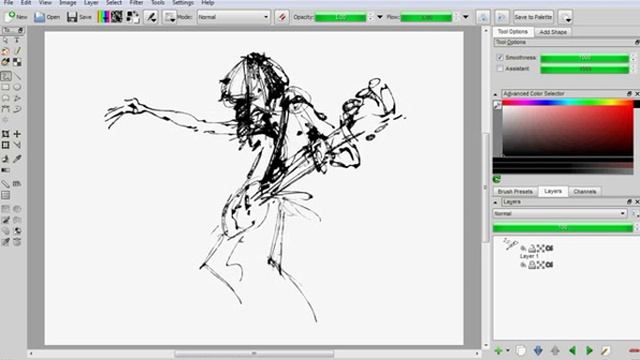Screen dimensions: 640x360
Task: Select the gradient tool
Action: [x=6, y=170]
